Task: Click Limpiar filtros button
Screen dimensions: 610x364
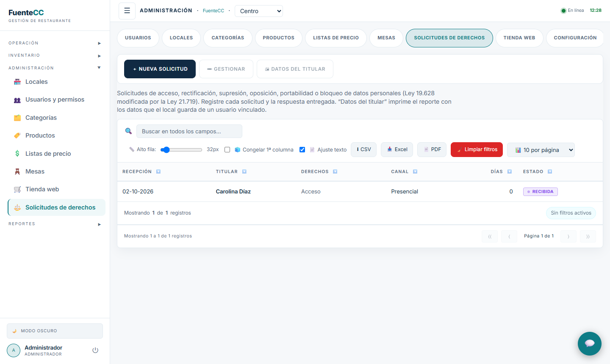Action: click(477, 150)
